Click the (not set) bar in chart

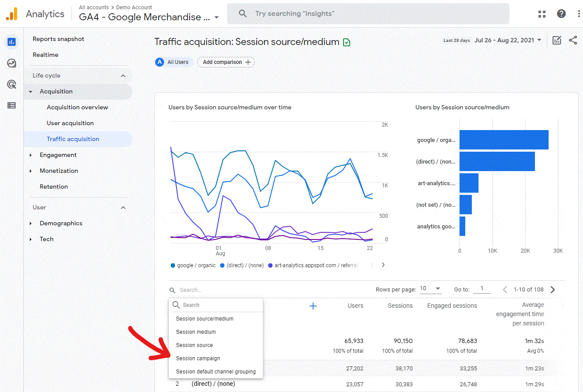[466, 205]
